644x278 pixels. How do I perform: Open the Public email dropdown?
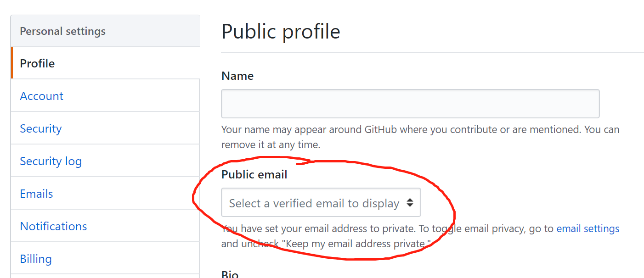[321, 202]
